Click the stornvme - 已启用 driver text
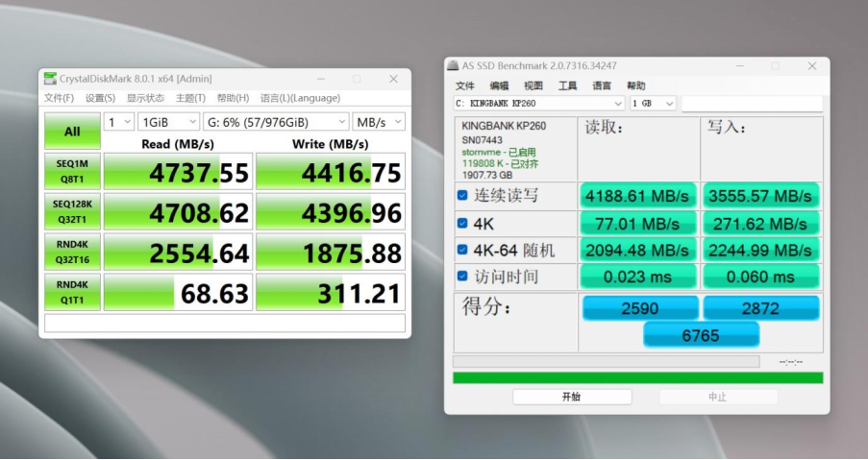868x460 pixels. click(499, 152)
